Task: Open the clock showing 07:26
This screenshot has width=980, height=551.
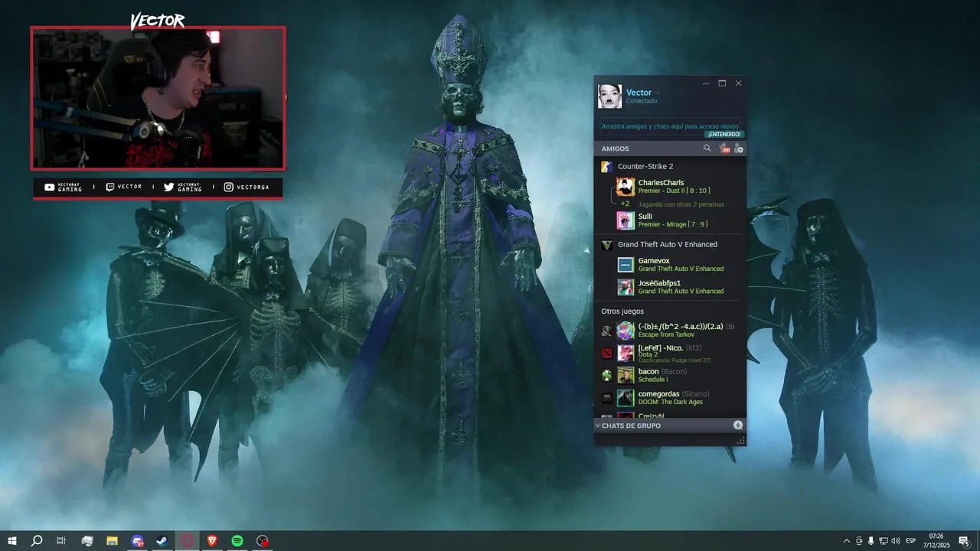Action: click(936, 541)
